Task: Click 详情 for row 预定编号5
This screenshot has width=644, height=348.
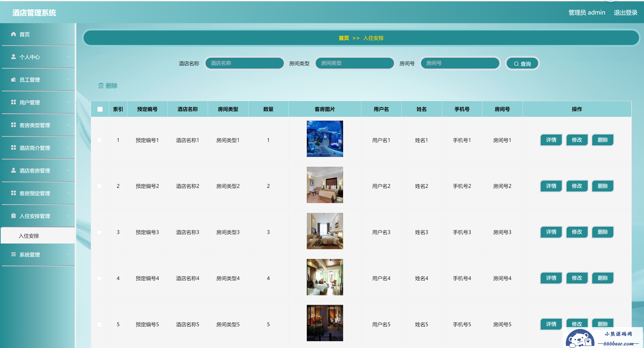Action: point(551,324)
